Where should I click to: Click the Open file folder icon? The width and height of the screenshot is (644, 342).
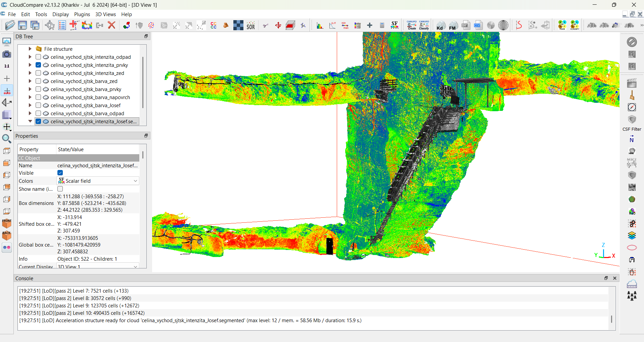[10, 25]
